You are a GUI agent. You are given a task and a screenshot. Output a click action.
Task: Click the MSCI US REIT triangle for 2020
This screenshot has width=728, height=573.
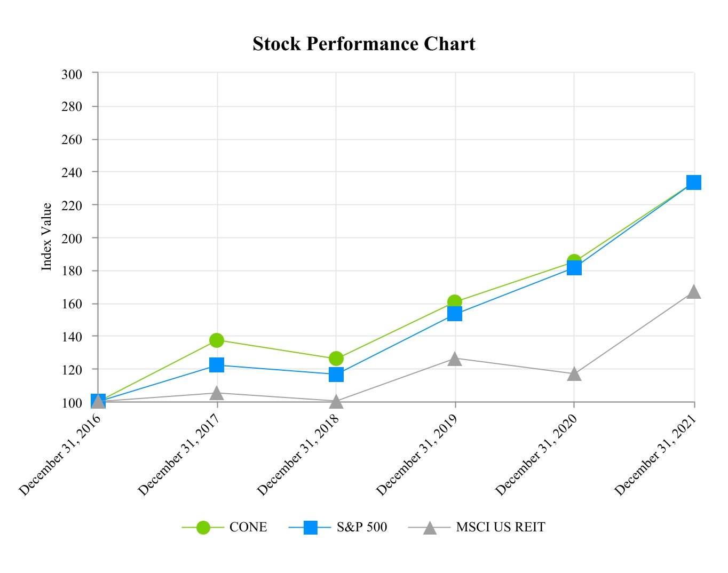[574, 374]
